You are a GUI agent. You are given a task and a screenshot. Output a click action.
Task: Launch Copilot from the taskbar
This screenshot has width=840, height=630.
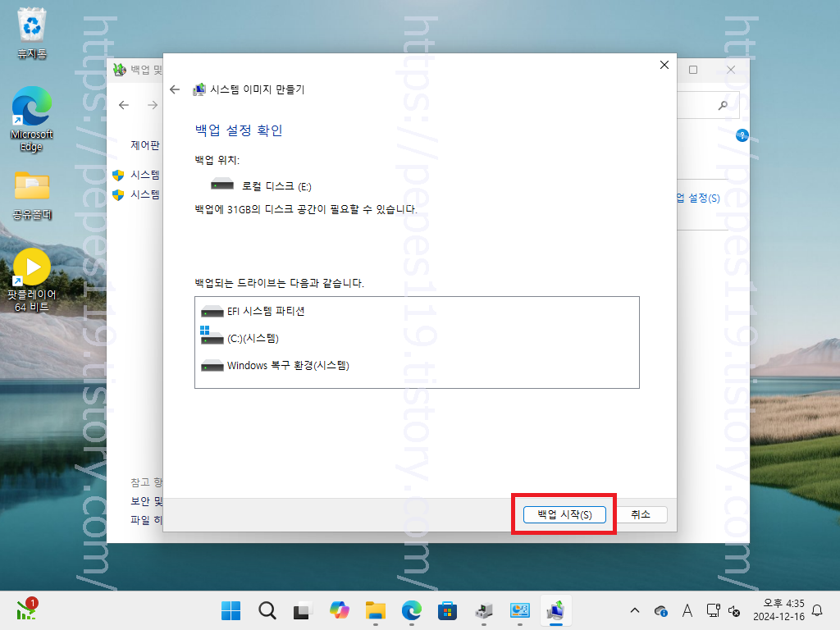click(339, 610)
